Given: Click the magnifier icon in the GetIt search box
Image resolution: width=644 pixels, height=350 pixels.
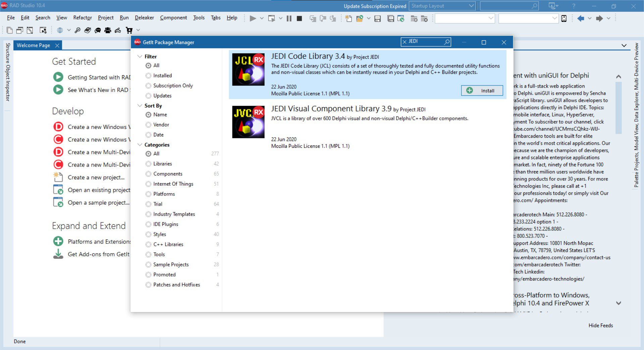Looking at the screenshot, I should [447, 42].
